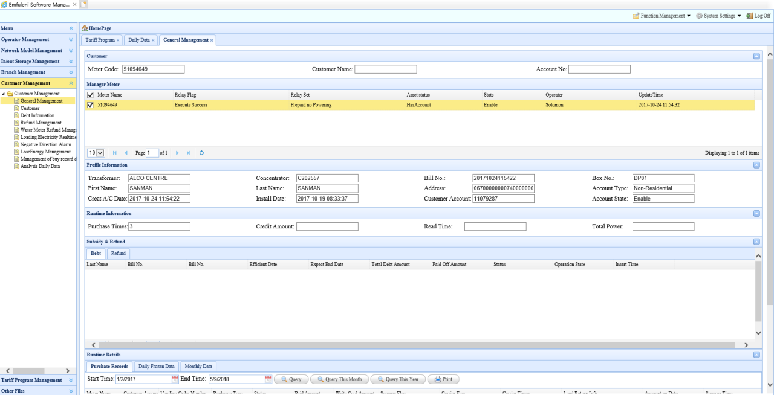Go to previous page of meter grid
The width and height of the screenshot is (774, 396).
pos(126,153)
